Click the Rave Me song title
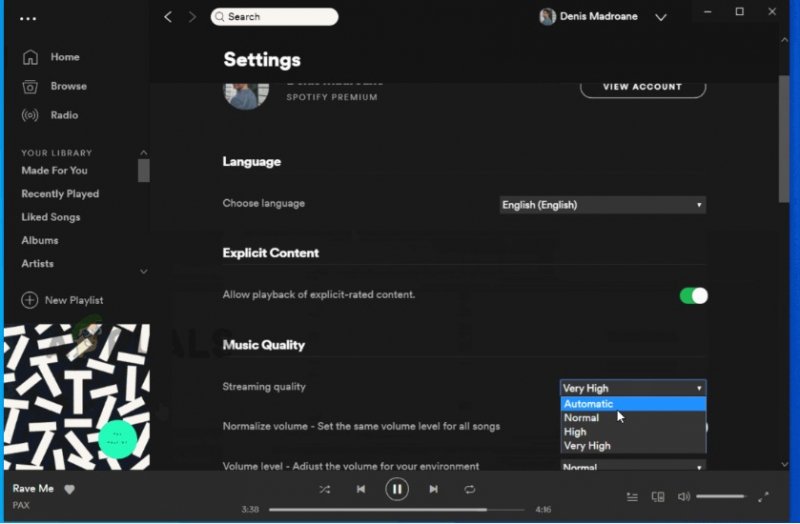The image size is (800, 524). tap(33, 489)
